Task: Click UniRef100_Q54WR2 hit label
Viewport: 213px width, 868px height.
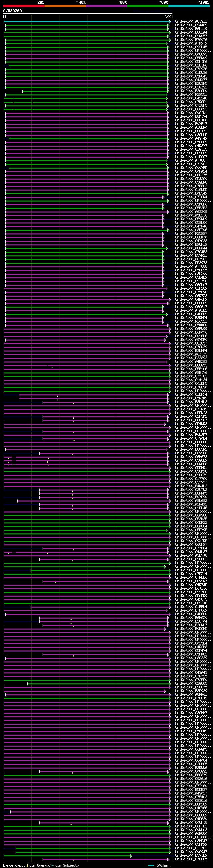Action: pyautogui.click(x=191, y=424)
